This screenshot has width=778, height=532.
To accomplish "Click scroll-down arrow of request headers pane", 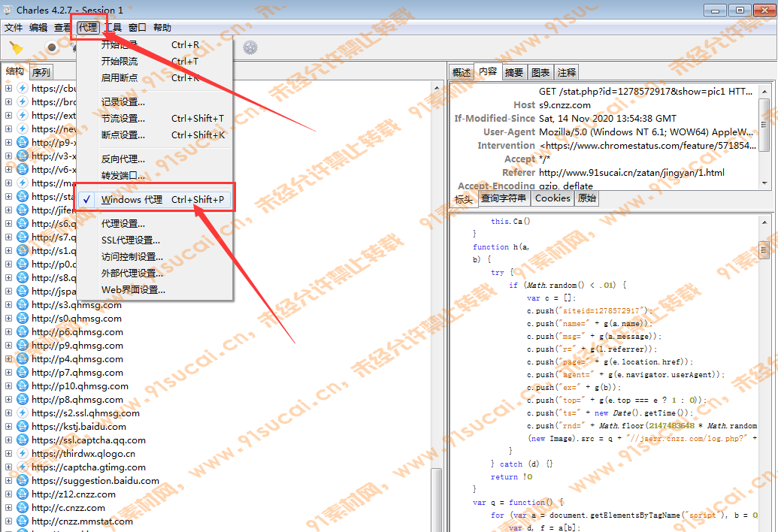I will (x=764, y=183).
